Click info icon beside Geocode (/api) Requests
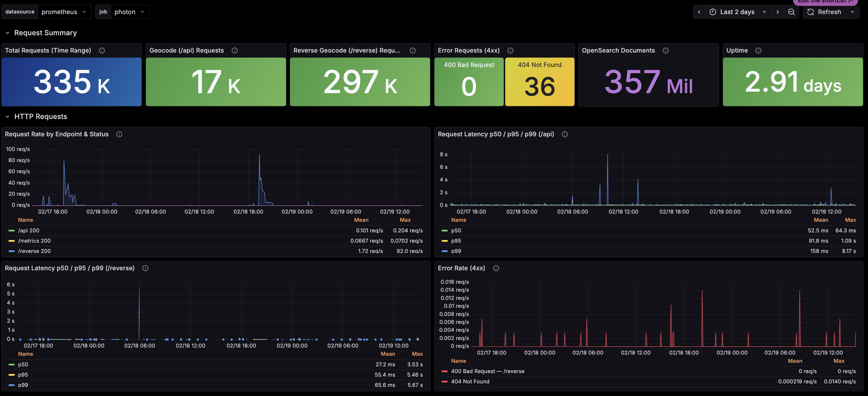 click(235, 51)
